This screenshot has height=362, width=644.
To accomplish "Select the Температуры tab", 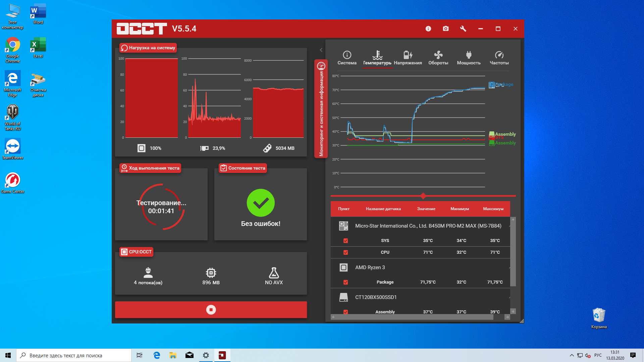I will [377, 58].
